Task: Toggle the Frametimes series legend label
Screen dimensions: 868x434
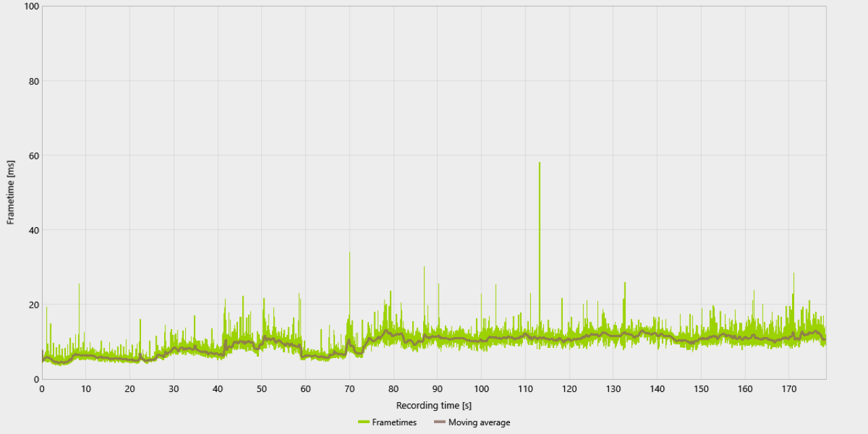Action: click(395, 422)
